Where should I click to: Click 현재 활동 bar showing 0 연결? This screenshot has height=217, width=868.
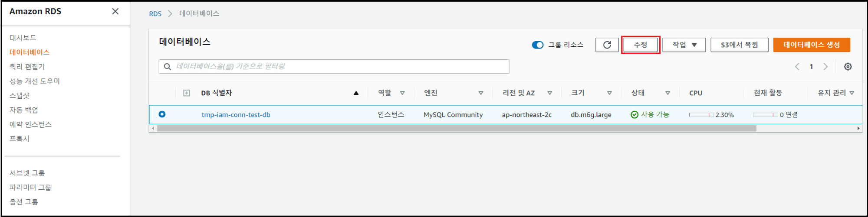click(x=766, y=115)
